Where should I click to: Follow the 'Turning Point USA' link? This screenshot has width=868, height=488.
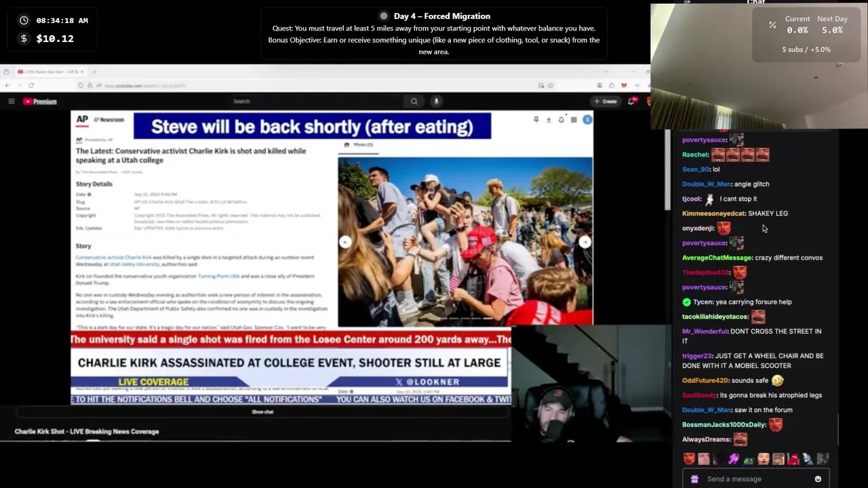218,277
